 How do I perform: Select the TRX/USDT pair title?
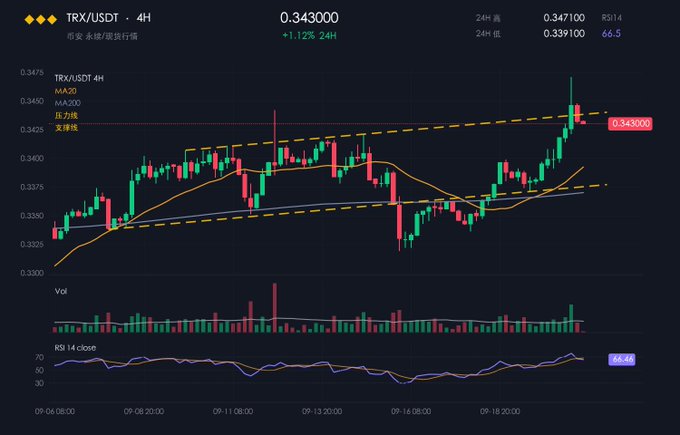coord(92,18)
